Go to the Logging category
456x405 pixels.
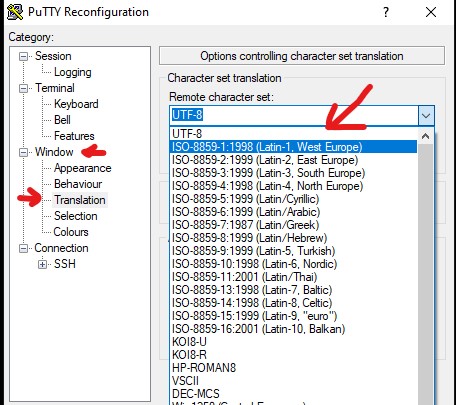(x=73, y=72)
